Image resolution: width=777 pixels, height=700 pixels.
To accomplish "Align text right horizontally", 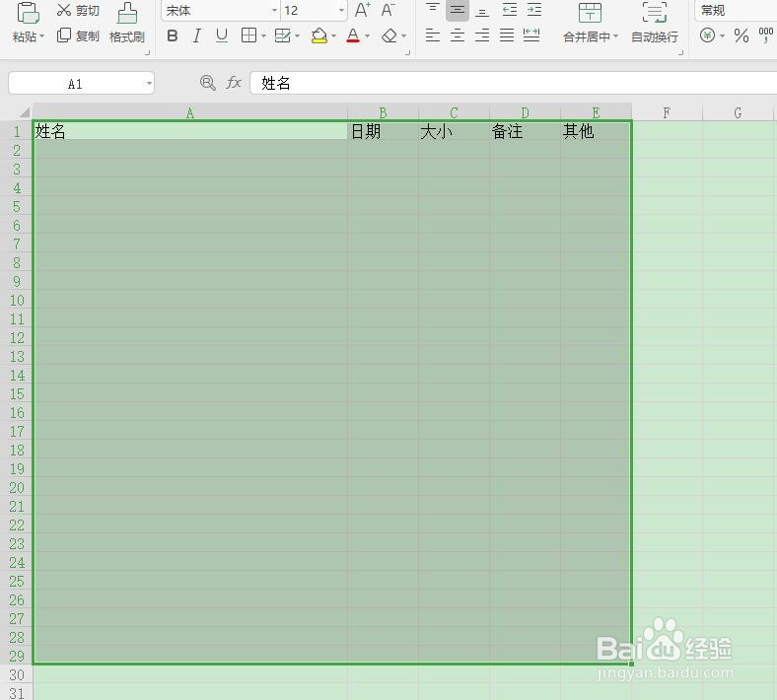I will tap(481, 35).
